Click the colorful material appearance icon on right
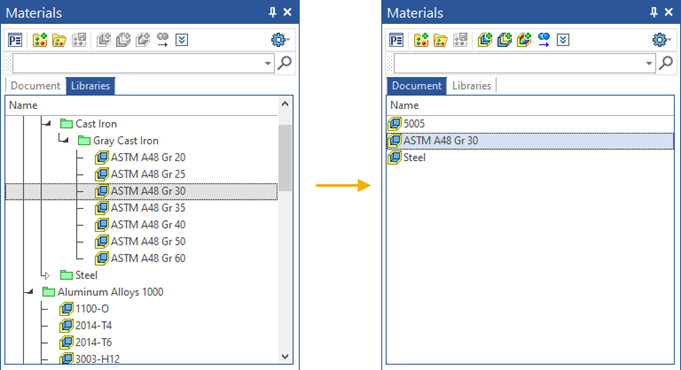Viewport: 681px width, 370px height. tap(524, 40)
